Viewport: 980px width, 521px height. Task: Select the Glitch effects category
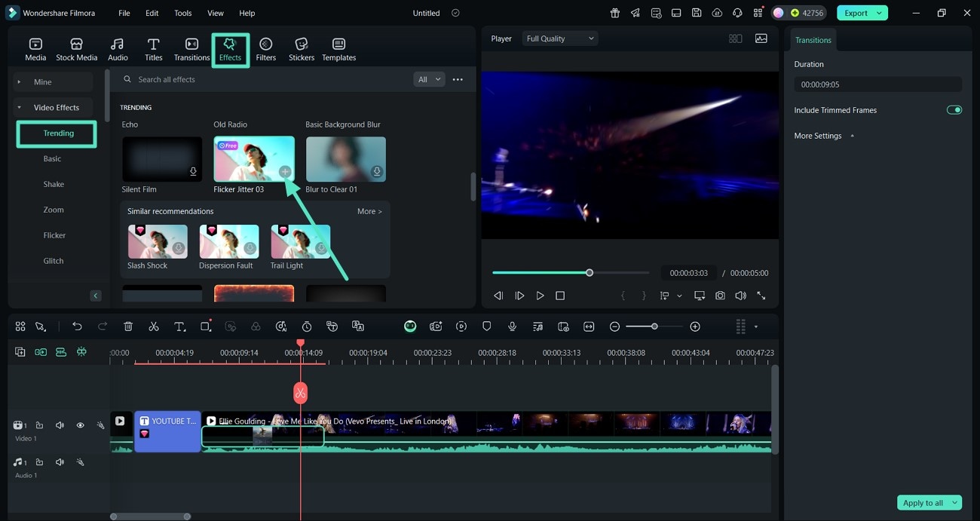tap(54, 261)
